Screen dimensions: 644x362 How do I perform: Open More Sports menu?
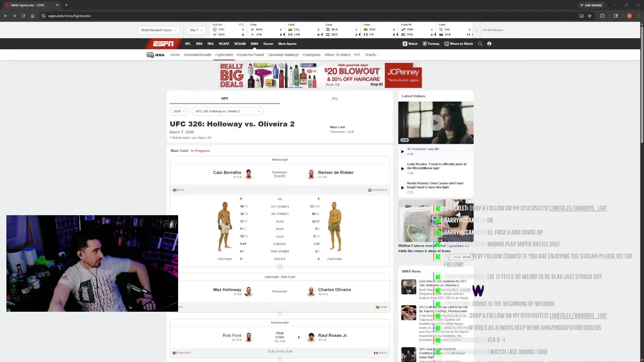[x=287, y=44]
